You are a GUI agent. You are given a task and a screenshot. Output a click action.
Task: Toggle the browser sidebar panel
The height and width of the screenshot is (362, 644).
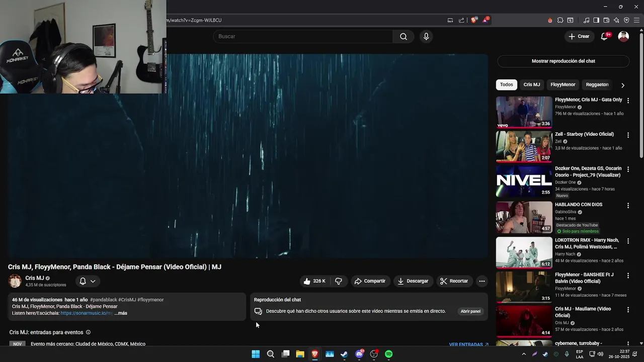596,20
